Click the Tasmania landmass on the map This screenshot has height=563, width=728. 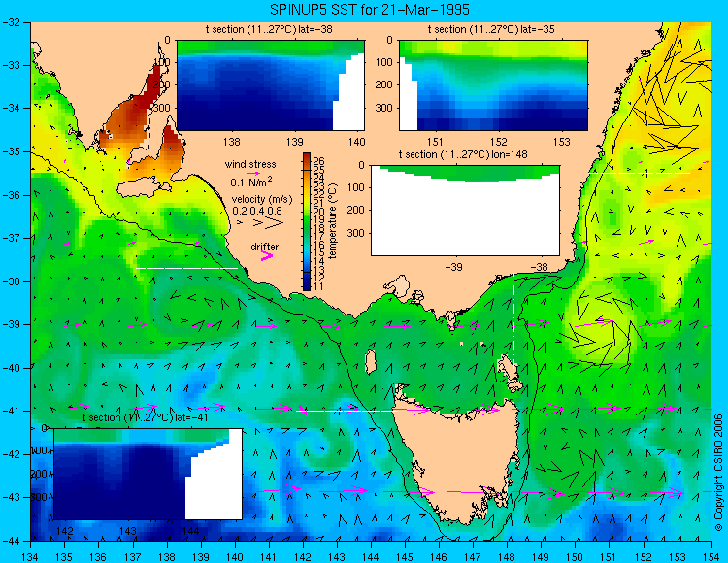coord(460,459)
